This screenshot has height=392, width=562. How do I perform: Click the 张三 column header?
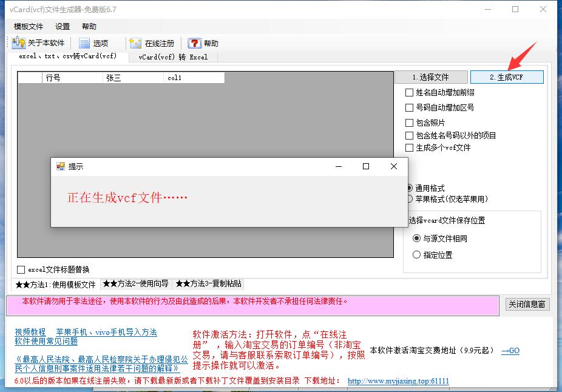coord(132,78)
